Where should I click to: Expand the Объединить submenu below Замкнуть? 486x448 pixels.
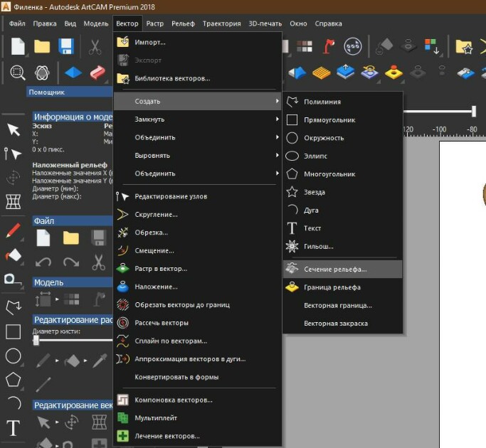pos(197,137)
